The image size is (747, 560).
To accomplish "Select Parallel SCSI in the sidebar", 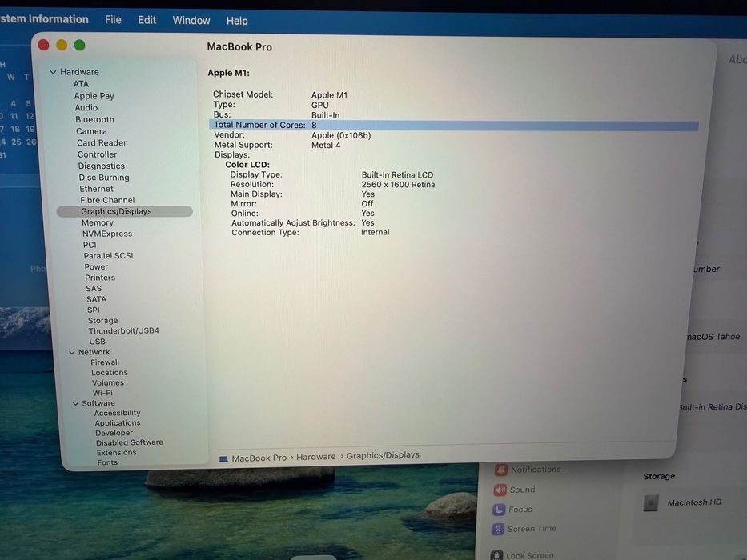I will pos(108,256).
